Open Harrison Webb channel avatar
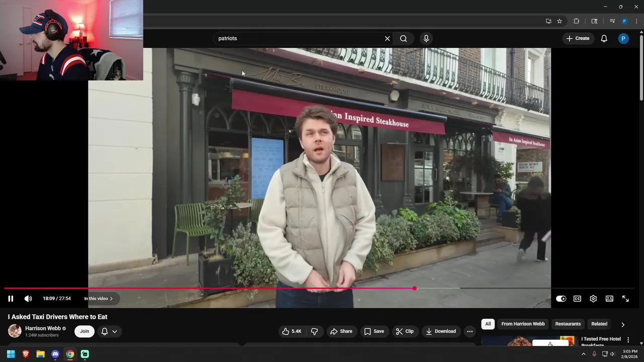 point(15,331)
